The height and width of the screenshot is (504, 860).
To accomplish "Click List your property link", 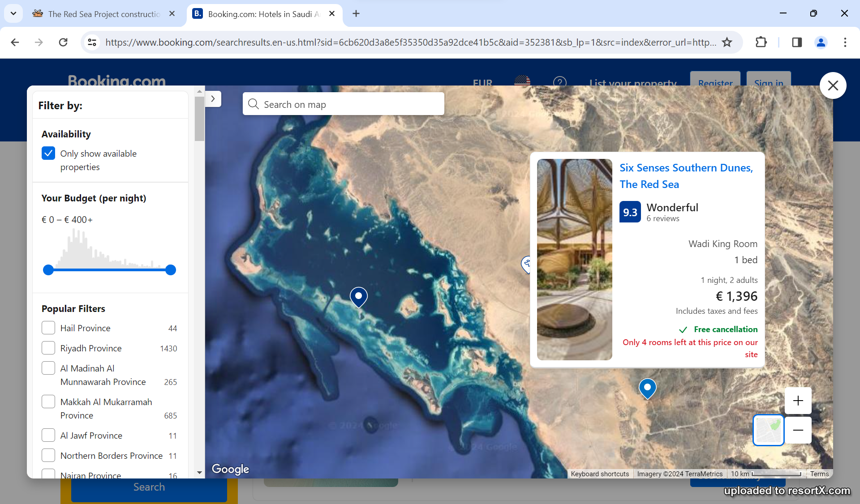I will click(633, 82).
